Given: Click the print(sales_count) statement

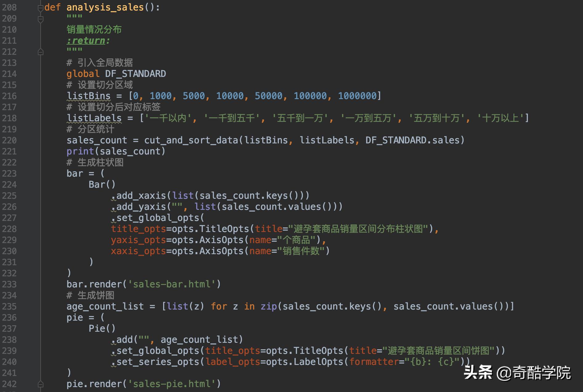Looking at the screenshot, I should pyautogui.click(x=116, y=151).
